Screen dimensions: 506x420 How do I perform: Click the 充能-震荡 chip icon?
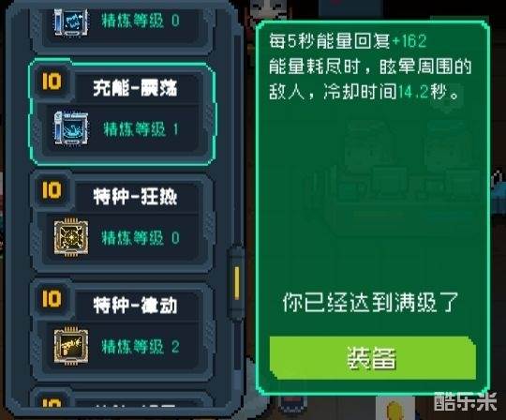tap(70, 127)
